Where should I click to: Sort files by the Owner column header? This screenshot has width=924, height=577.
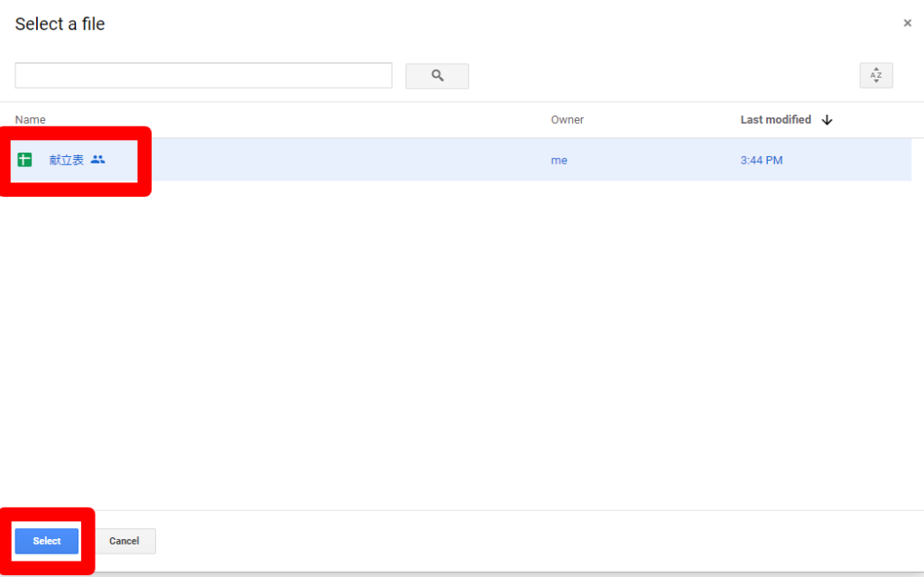[567, 120]
